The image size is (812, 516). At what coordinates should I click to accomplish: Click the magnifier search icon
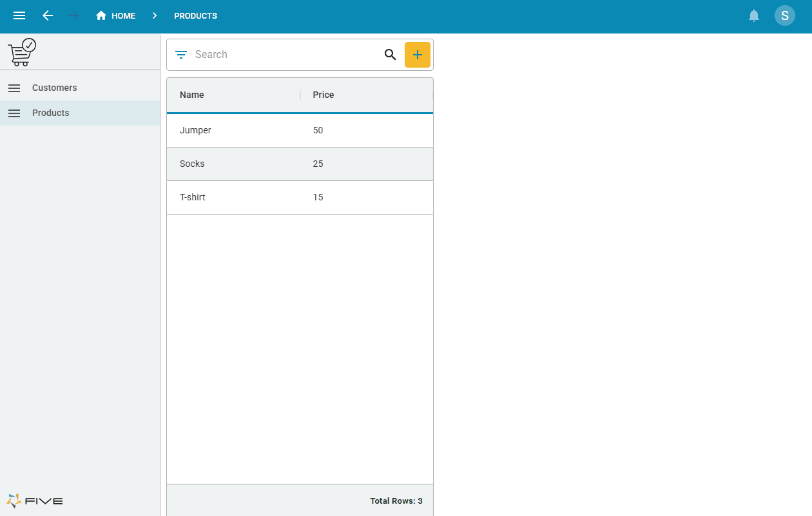[x=390, y=55]
